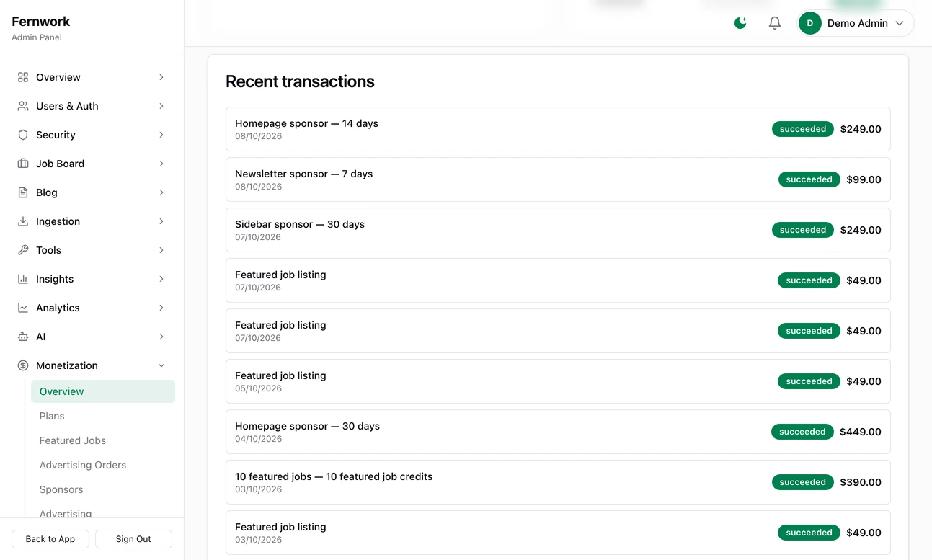This screenshot has width=932, height=560.
Task: Click the 05/10/2026 date text
Action: [258, 388]
